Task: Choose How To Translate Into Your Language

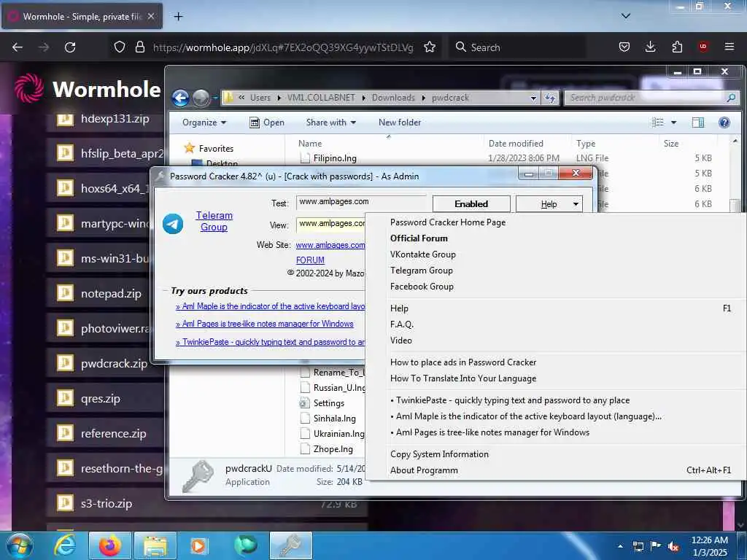Action: [463, 378]
